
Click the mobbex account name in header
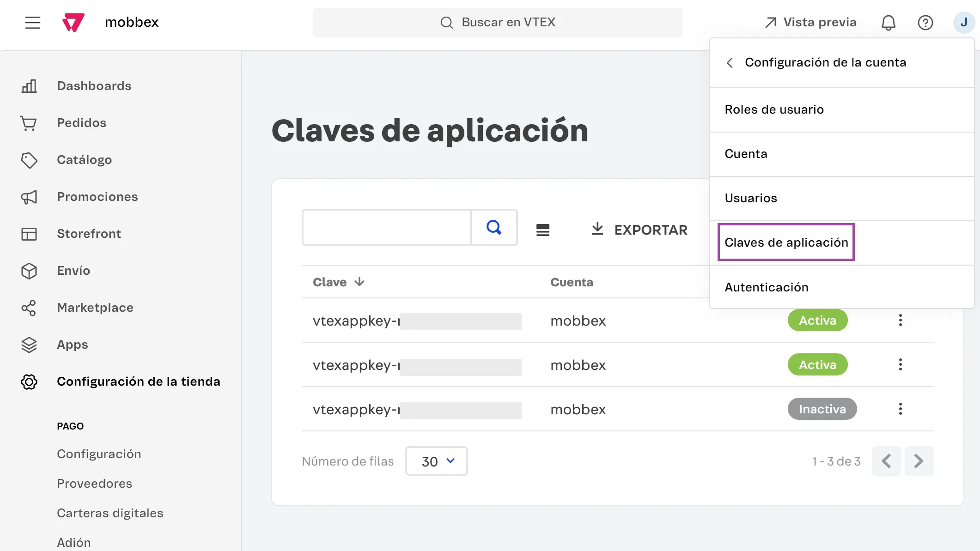pyautogui.click(x=132, y=22)
